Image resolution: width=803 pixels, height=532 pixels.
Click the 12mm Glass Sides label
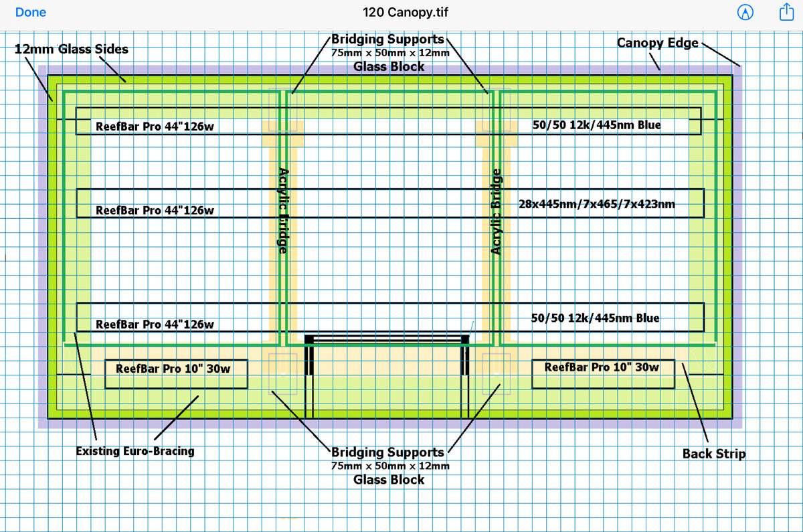[x=72, y=49]
